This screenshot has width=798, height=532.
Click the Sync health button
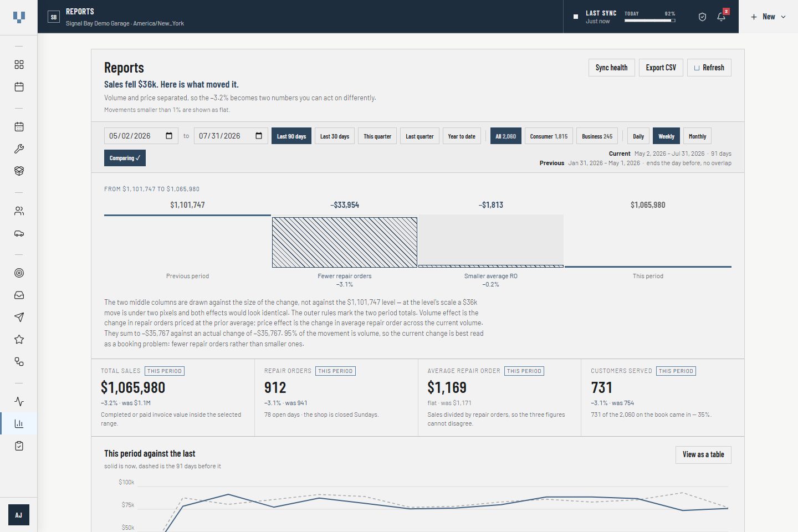pyautogui.click(x=611, y=68)
